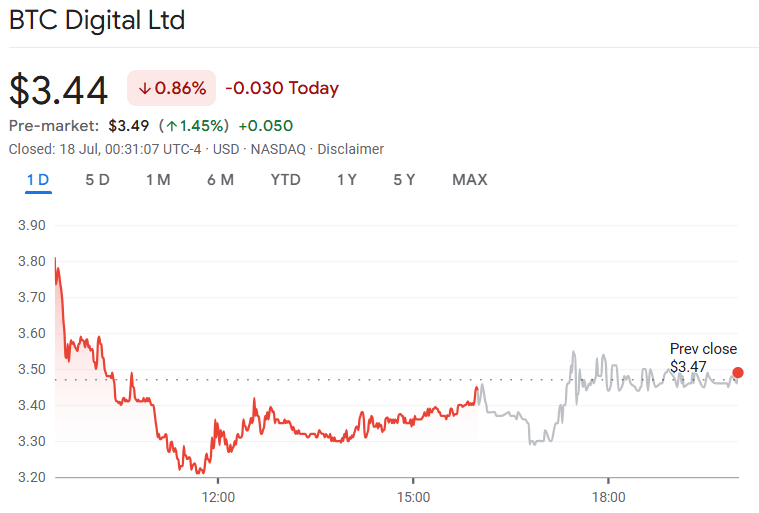Image resolution: width=759 pixels, height=513 pixels.
Task: Switch to the 1 M range tab
Action: coord(158,180)
